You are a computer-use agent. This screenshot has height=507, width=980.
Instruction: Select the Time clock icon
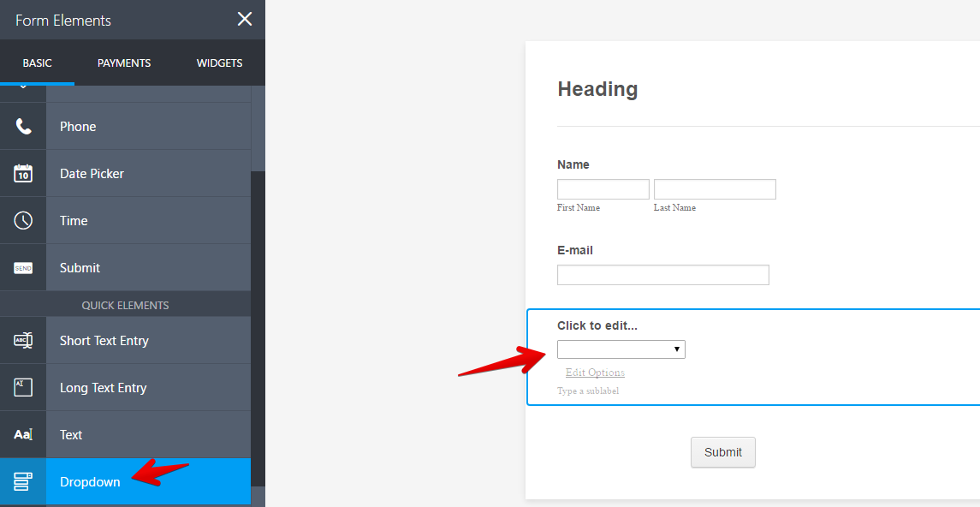pyautogui.click(x=23, y=220)
